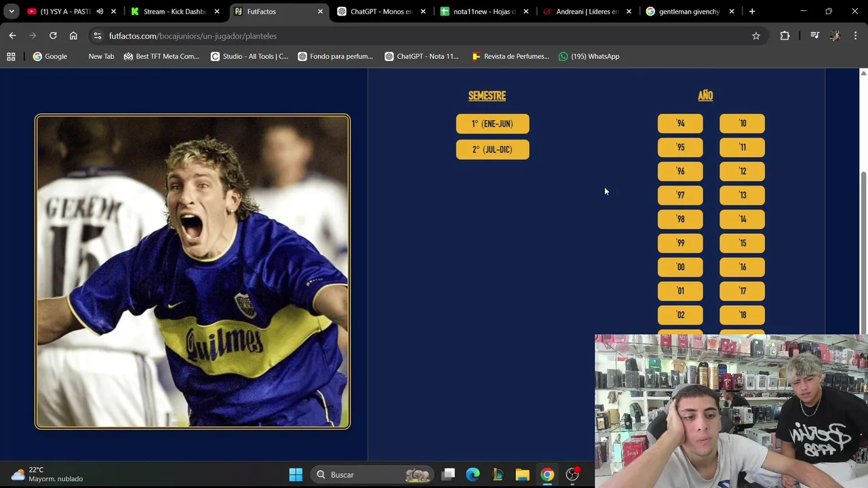Image resolution: width=868 pixels, height=488 pixels.
Task: Select year '01
Action: (680, 291)
